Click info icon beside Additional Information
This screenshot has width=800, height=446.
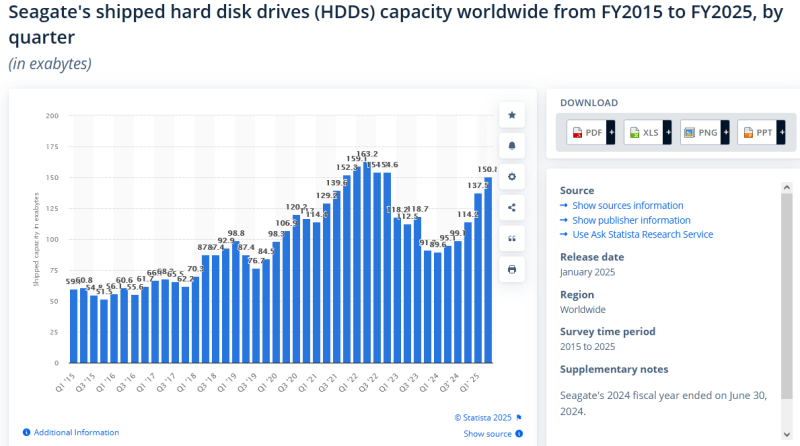pyautogui.click(x=27, y=432)
